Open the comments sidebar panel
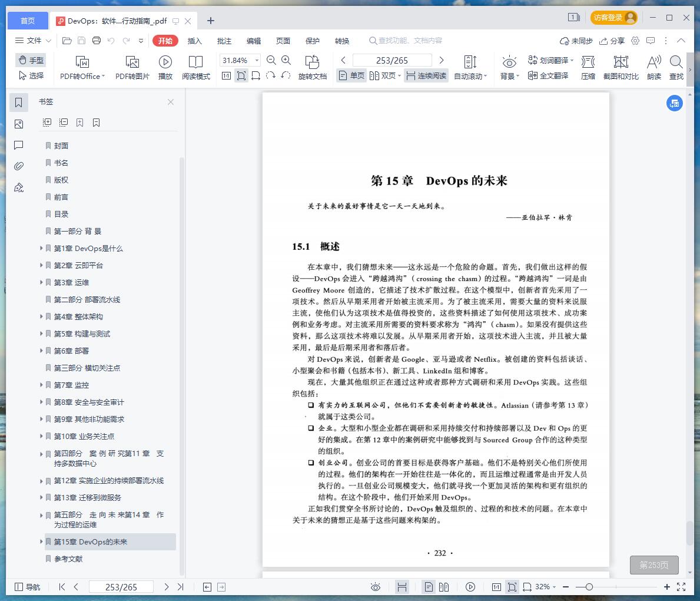Image resolution: width=700 pixels, height=601 pixels. [19, 145]
